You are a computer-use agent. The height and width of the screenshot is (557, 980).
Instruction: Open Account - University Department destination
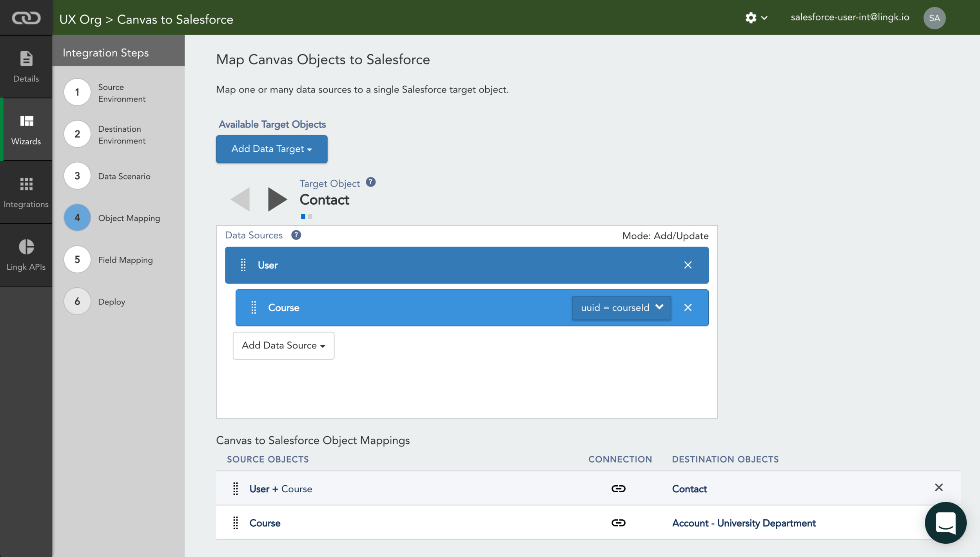[x=744, y=523]
